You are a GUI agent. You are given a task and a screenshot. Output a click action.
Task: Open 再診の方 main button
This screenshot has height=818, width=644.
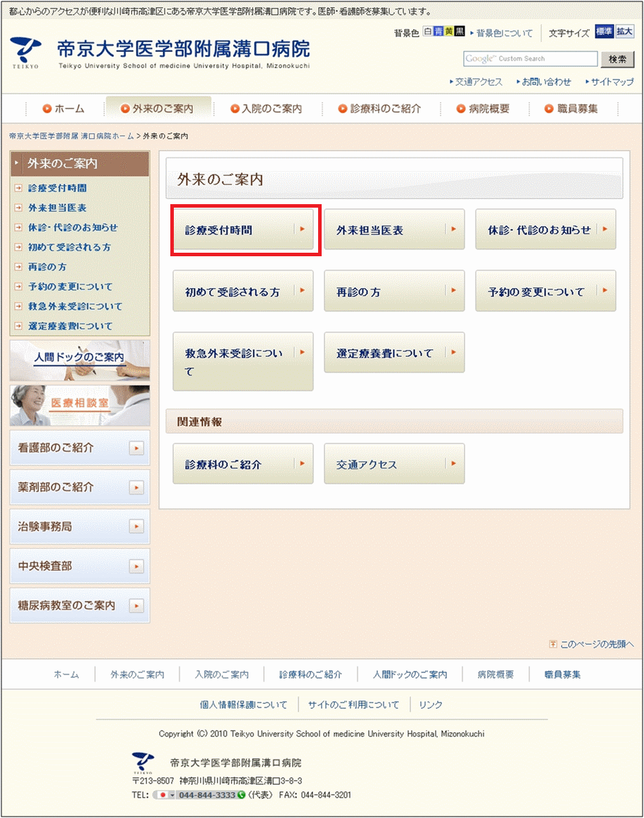394,291
